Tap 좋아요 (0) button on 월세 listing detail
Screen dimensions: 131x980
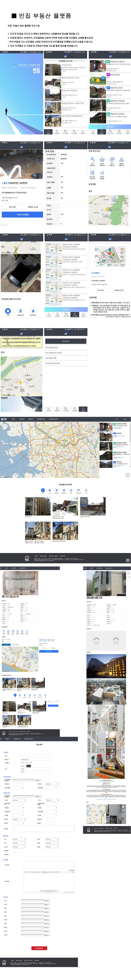[x=33, y=207]
